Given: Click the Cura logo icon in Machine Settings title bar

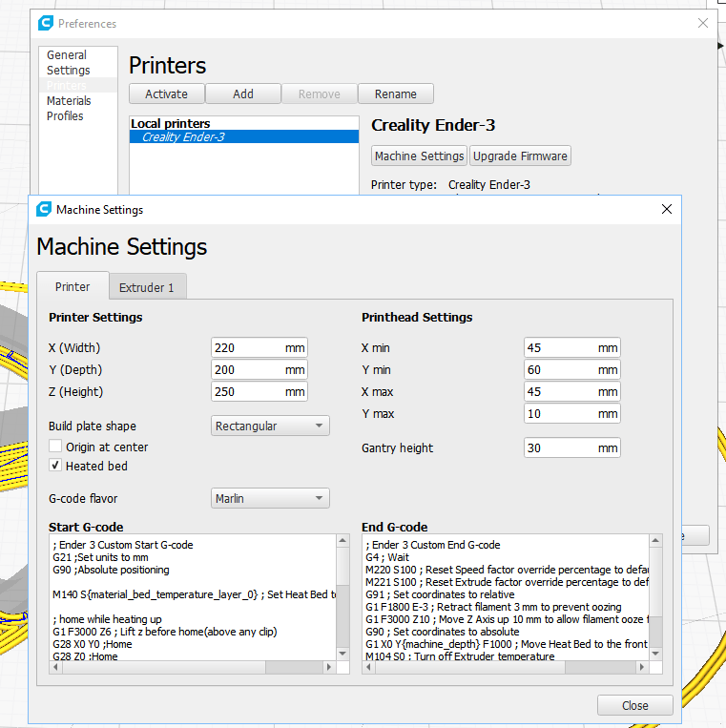Looking at the screenshot, I should coord(44,209).
